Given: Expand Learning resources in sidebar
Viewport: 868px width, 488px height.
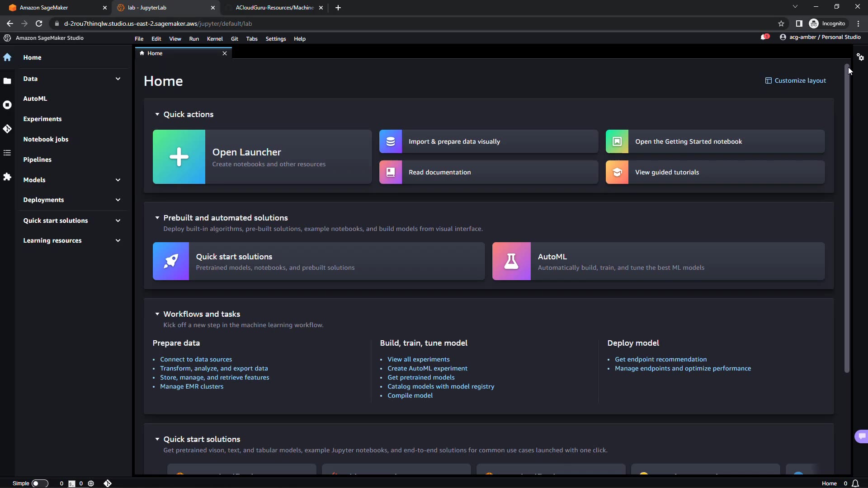Looking at the screenshot, I should click(x=118, y=240).
